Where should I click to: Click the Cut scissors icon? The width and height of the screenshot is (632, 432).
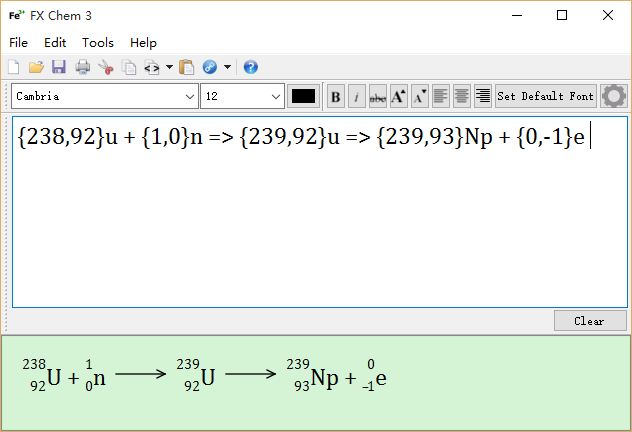(106, 67)
